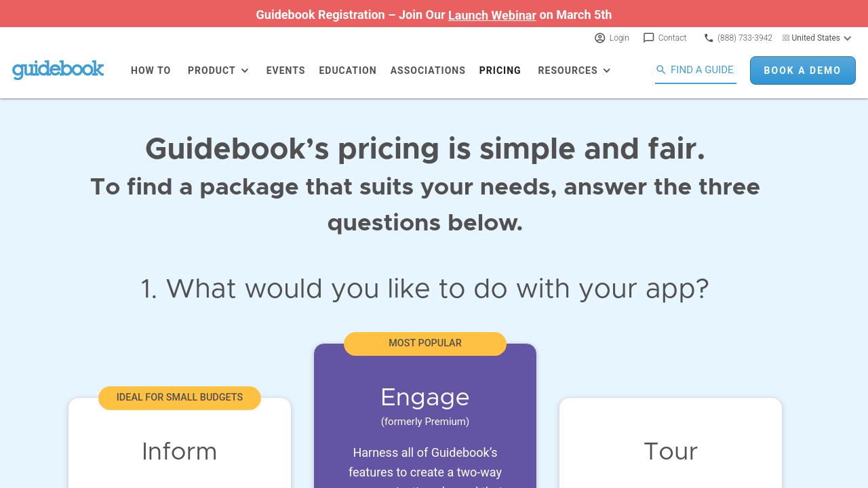868x488 pixels.
Task: Click the phone icon beside the number
Action: [709, 38]
